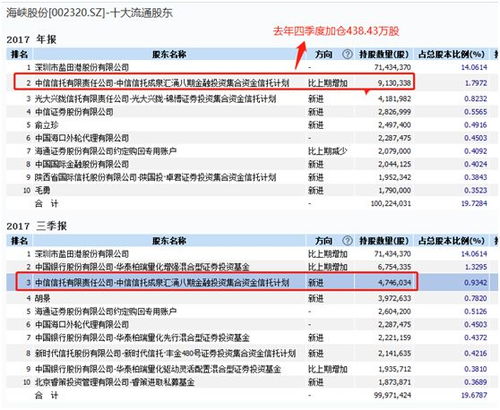This screenshot has height=410, width=500.
Task: Click the ratio value 1.7972
Action: (x=476, y=83)
